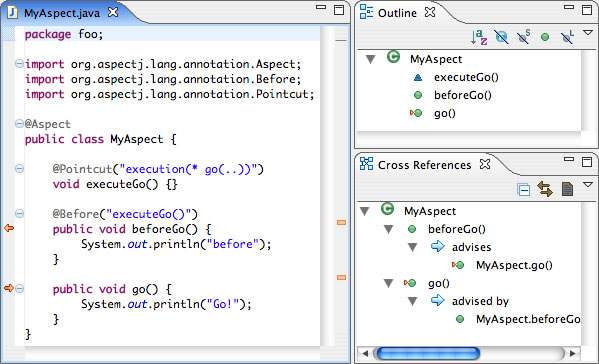Image resolution: width=599 pixels, height=364 pixels.
Task: Click advice marker beside beforeGo() line
Action: (9, 228)
